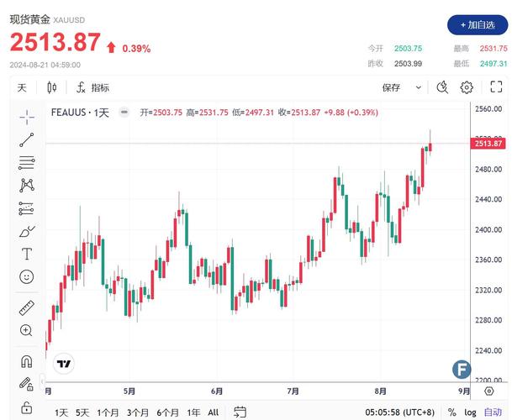
Task: Click the 加自选 button
Action: [x=478, y=25]
